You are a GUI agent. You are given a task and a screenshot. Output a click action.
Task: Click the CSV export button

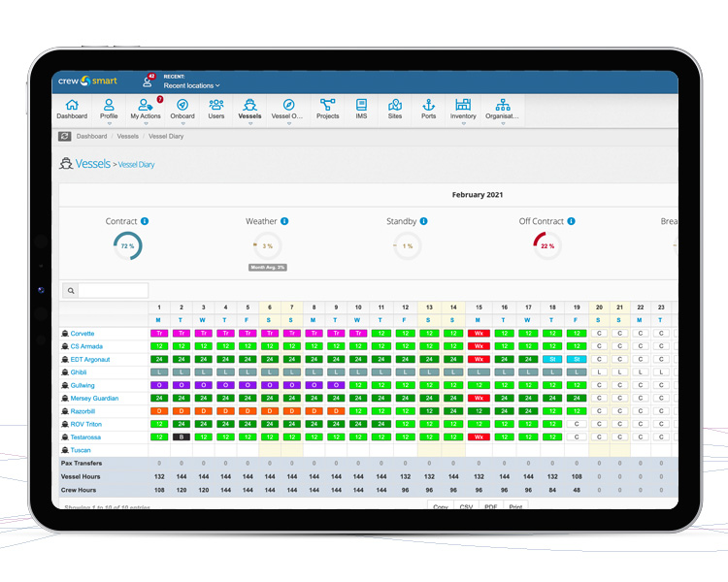click(x=469, y=506)
